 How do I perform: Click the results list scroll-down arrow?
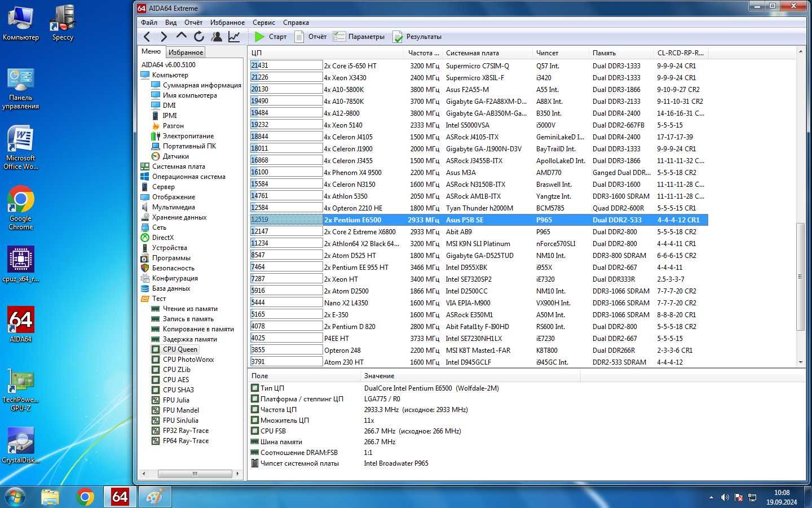800,362
